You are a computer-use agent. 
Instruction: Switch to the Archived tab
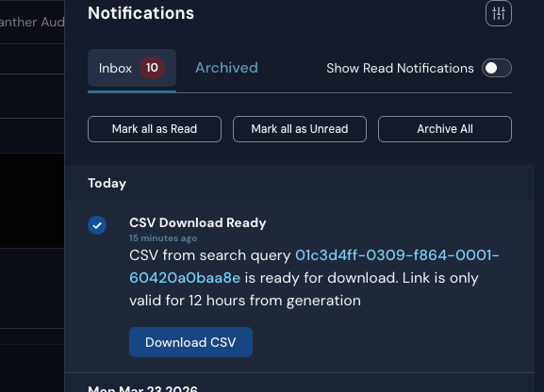[226, 68]
